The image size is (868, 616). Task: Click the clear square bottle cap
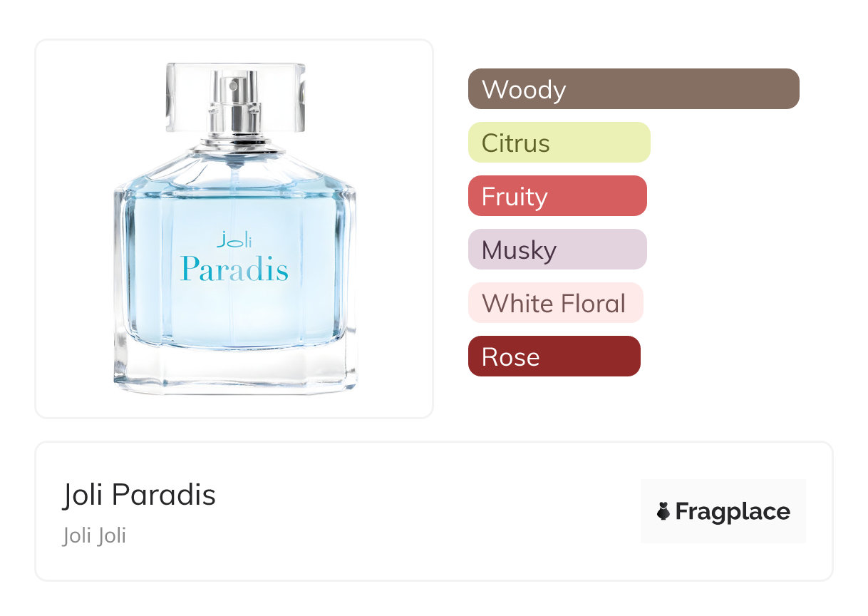[236, 98]
